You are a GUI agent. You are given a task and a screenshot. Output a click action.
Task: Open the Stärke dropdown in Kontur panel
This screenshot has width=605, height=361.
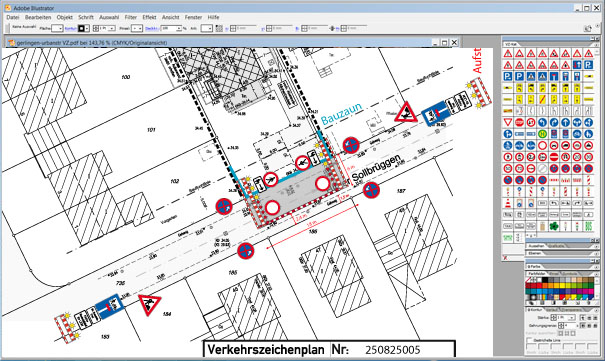[x=572, y=318]
